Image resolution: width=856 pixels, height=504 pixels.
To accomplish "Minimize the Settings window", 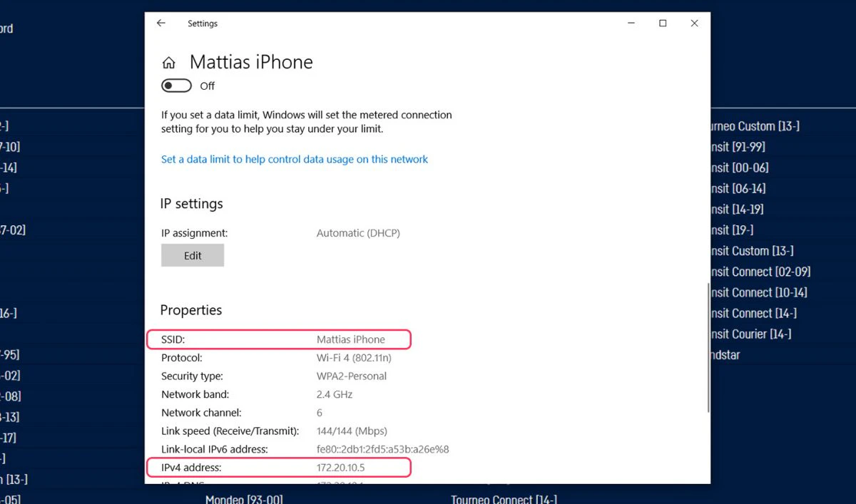I will coord(631,24).
